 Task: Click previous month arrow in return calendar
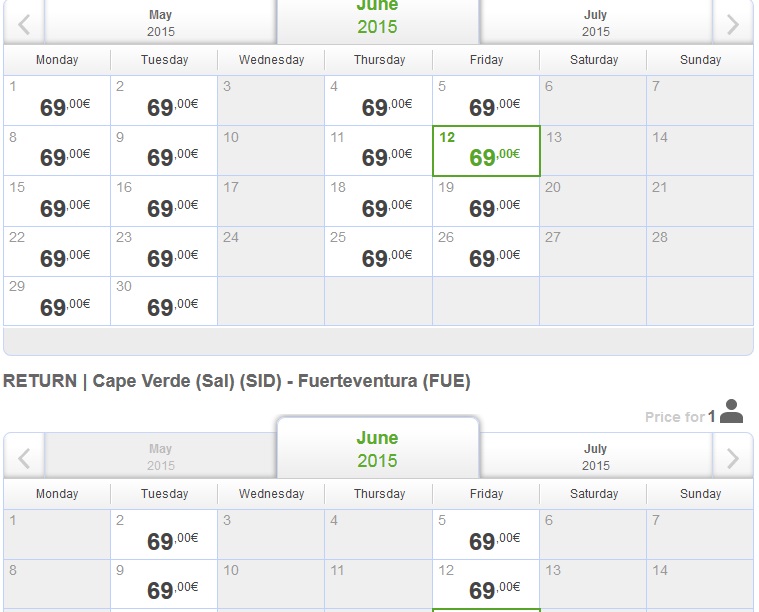[x=24, y=458]
